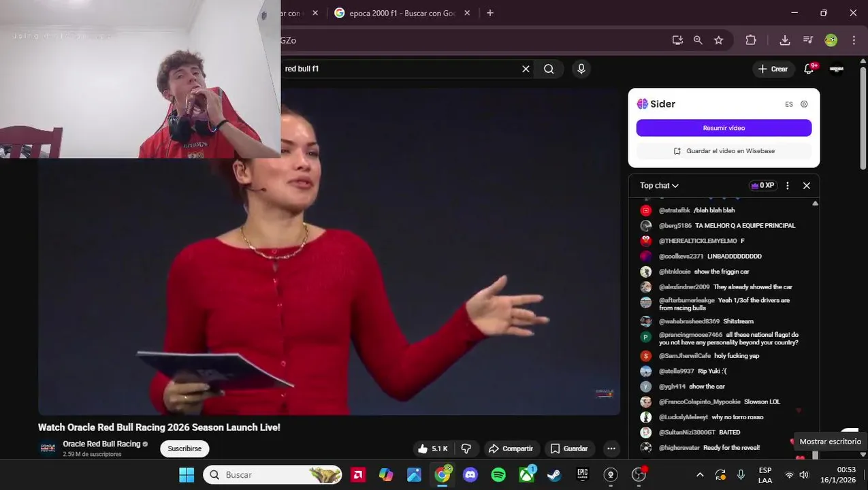Open ESP LAA keyboard language switcher
The width and height of the screenshot is (868, 490).
765,474
